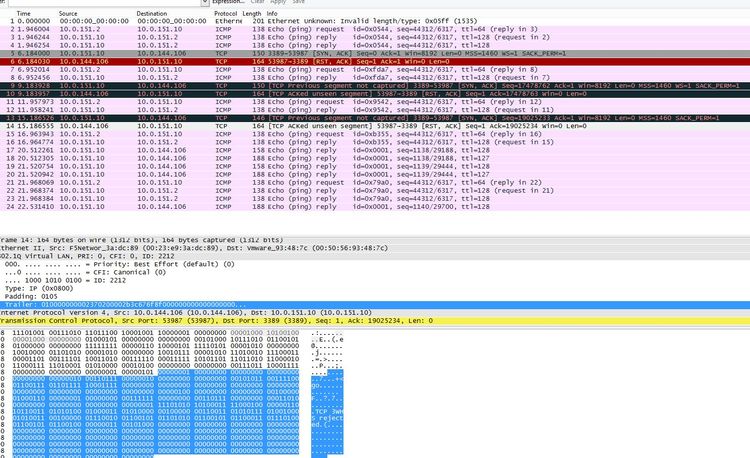The image size is (750, 458).
Task: Select packet 16 at time 16.964774
Action: click(375, 142)
